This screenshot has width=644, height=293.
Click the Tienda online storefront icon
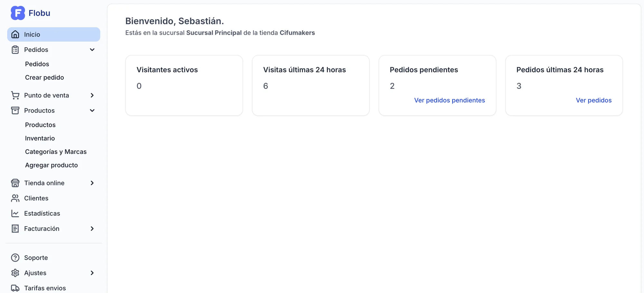[15, 183]
